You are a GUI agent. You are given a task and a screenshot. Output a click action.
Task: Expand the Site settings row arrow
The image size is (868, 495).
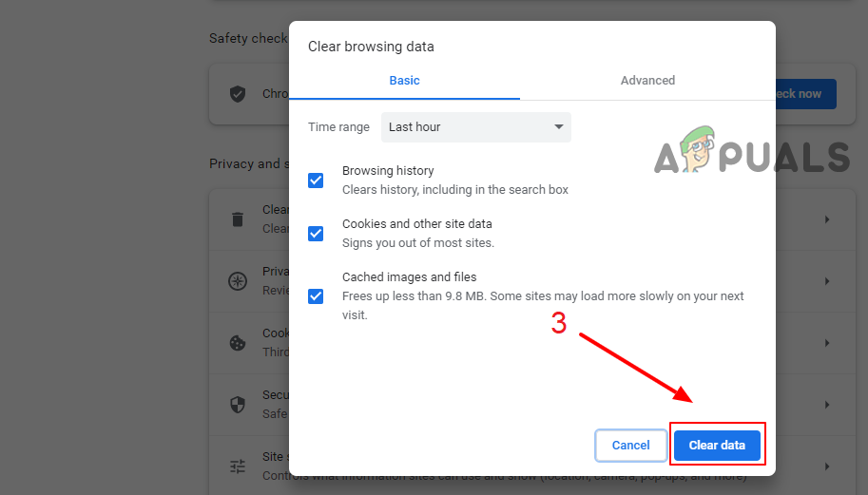[827, 466]
